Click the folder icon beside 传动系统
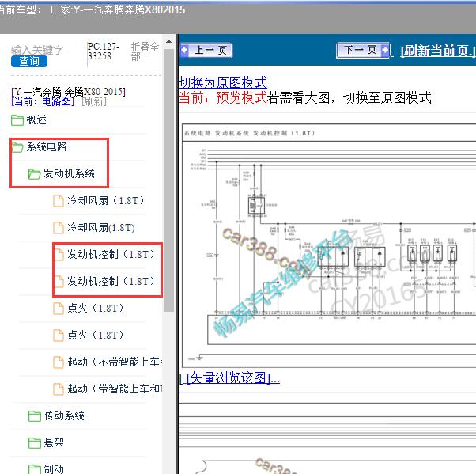Screen dimensions: 476x474 tap(34, 416)
